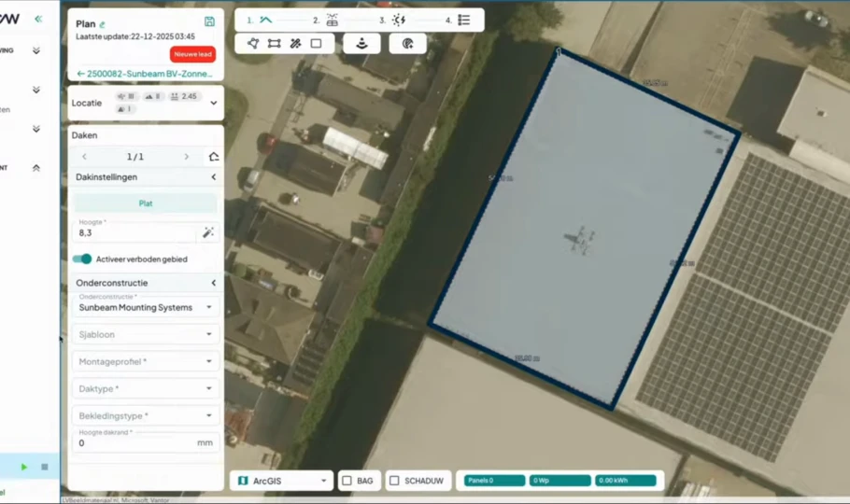Toggle the Activeer verboden gebied switch

(82, 259)
